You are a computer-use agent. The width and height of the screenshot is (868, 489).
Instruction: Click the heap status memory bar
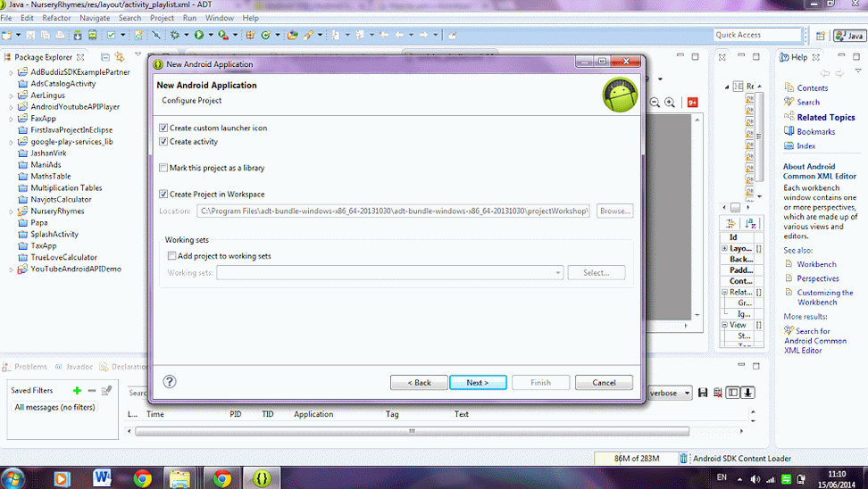636,458
